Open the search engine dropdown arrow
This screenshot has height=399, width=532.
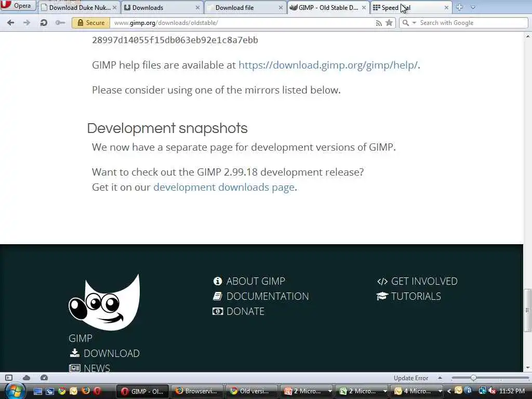[414, 23]
